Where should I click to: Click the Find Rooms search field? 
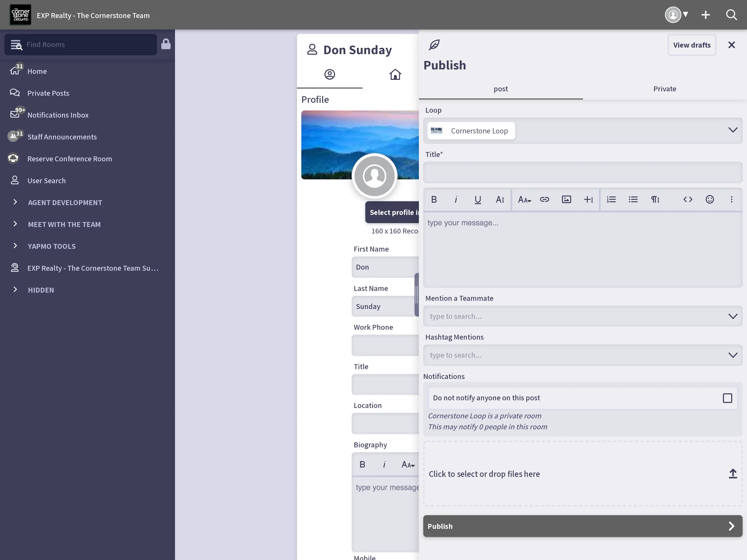coord(80,45)
